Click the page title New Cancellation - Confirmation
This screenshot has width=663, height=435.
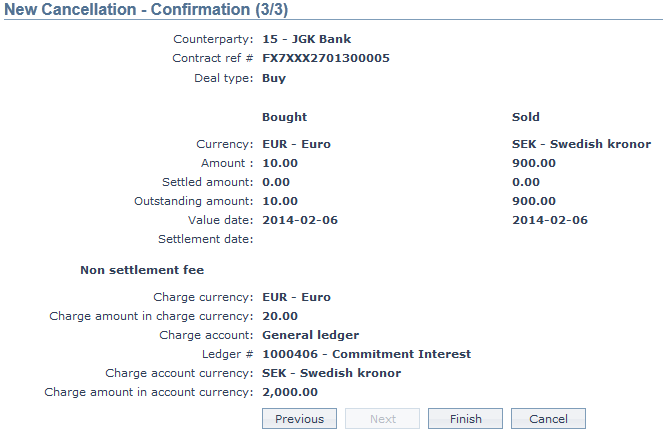(x=140, y=11)
